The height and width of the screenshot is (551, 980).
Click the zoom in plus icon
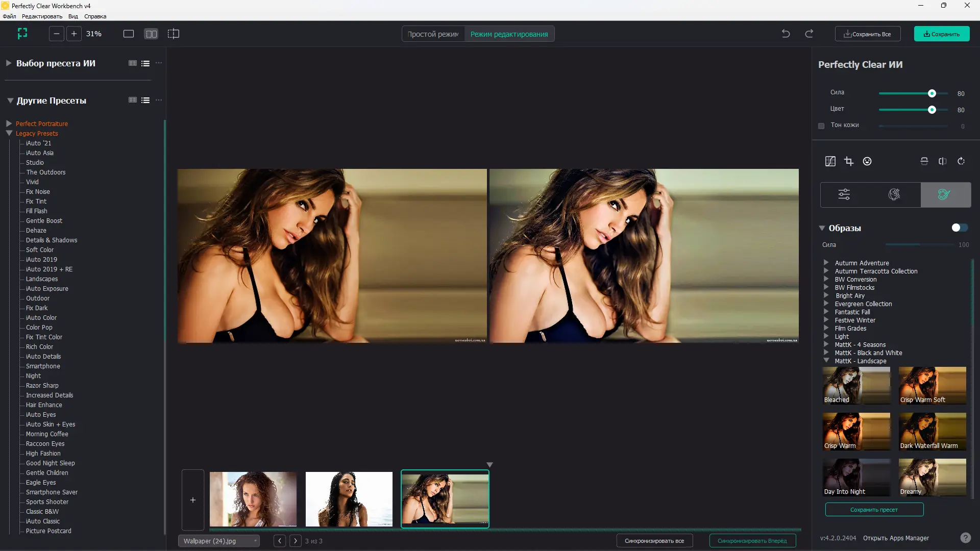(74, 34)
